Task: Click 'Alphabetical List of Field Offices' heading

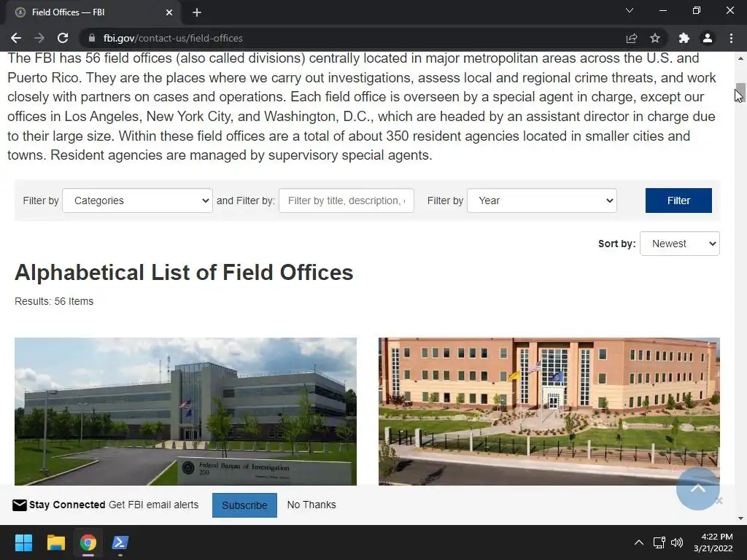Action: click(184, 273)
